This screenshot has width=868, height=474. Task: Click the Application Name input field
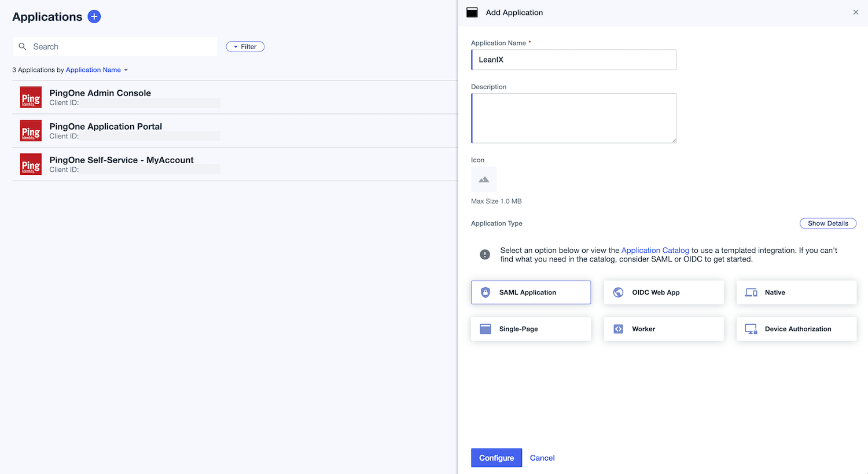coord(574,60)
